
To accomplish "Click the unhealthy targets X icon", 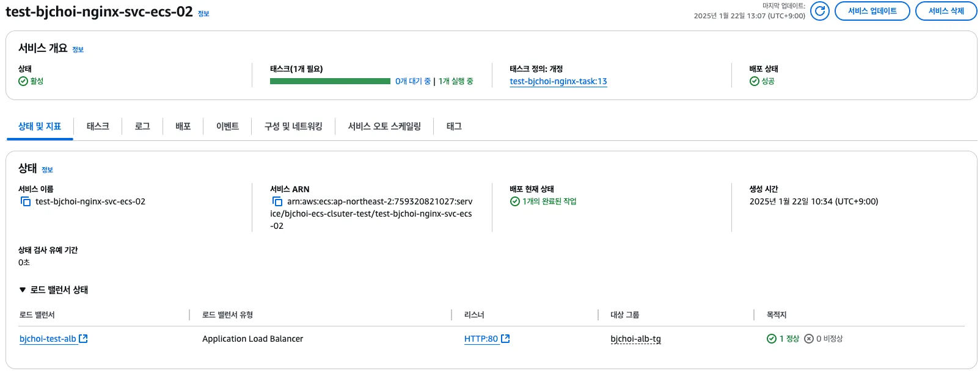I will coord(809,339).
